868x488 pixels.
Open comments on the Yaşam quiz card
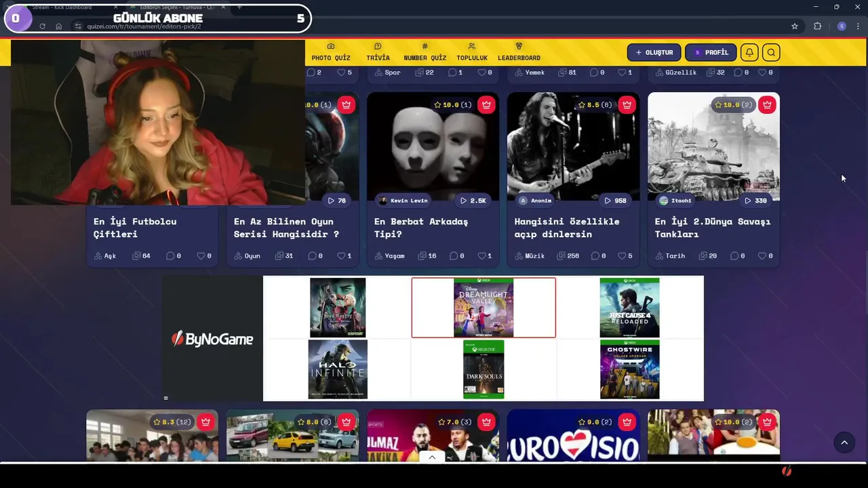click(x=456, y=256)
